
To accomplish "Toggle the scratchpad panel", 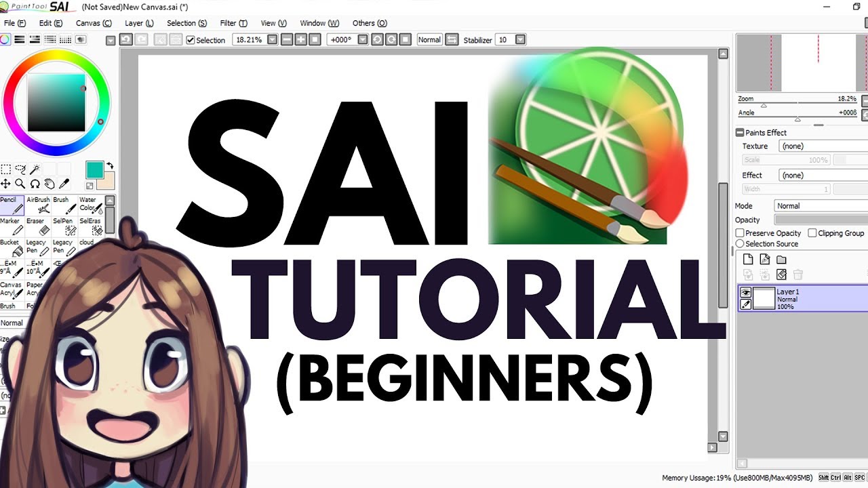I will 81,40.
